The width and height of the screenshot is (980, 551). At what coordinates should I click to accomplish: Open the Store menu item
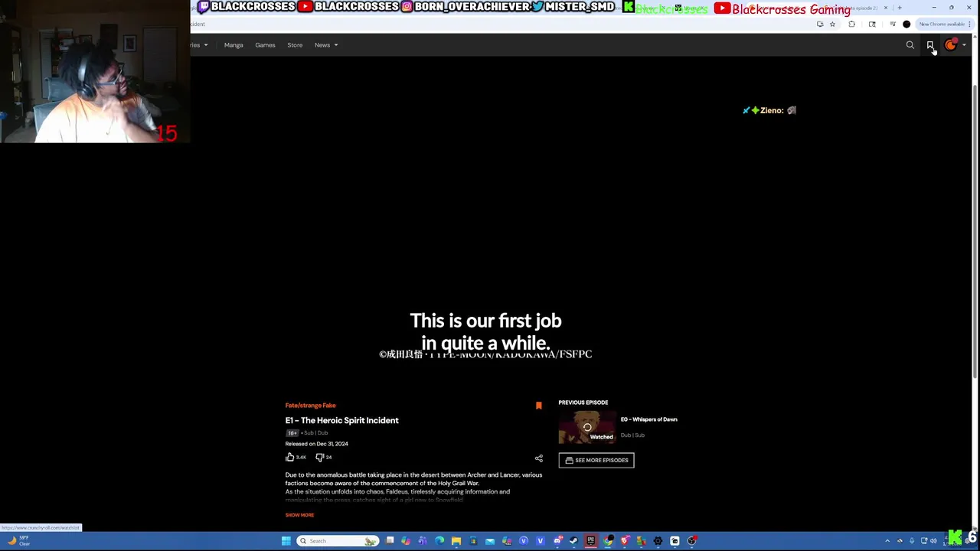pos(295,45)
